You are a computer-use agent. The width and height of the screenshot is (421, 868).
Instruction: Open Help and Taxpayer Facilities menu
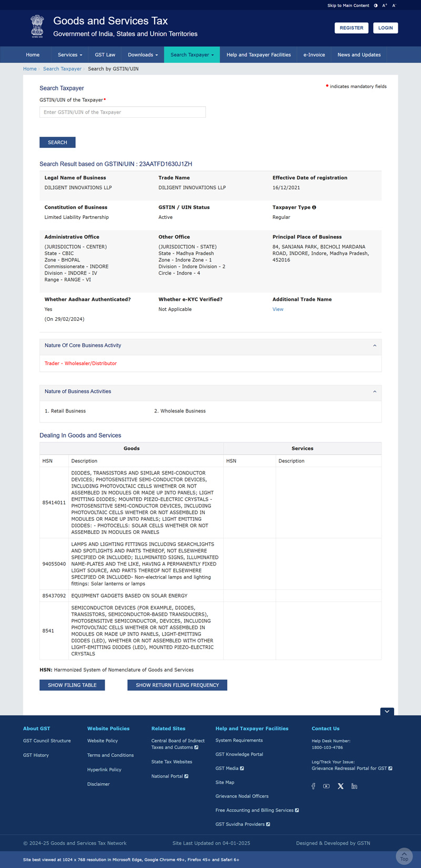pos(258,55)
